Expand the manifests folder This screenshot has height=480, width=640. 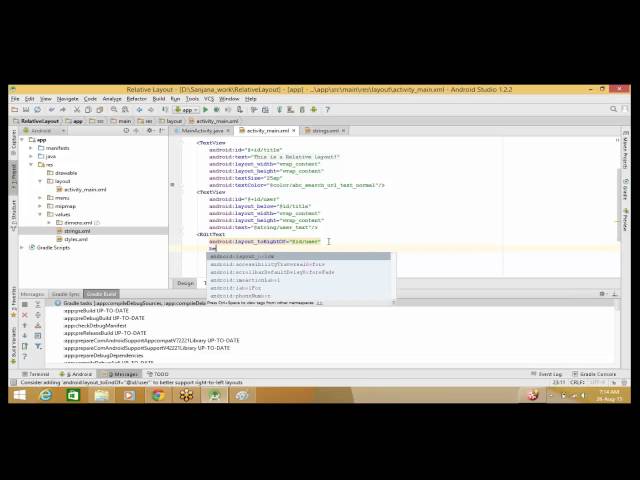(31, 148)
